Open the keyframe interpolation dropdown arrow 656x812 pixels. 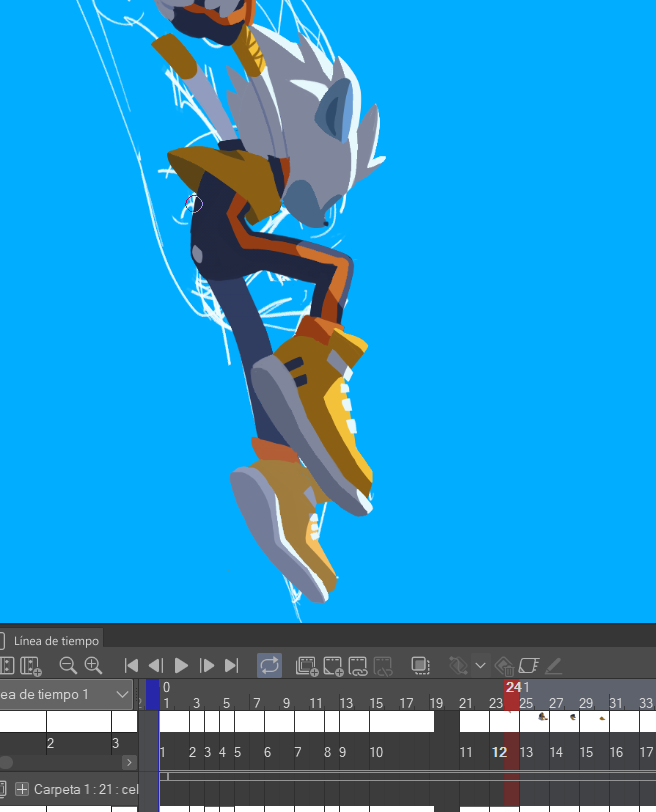point(480,665)
